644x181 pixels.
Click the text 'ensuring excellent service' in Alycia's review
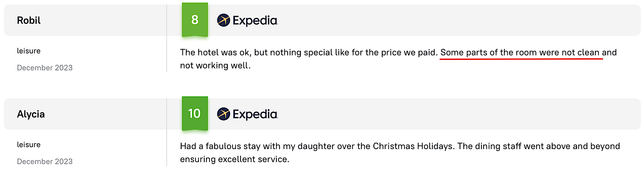coord(234,160)
